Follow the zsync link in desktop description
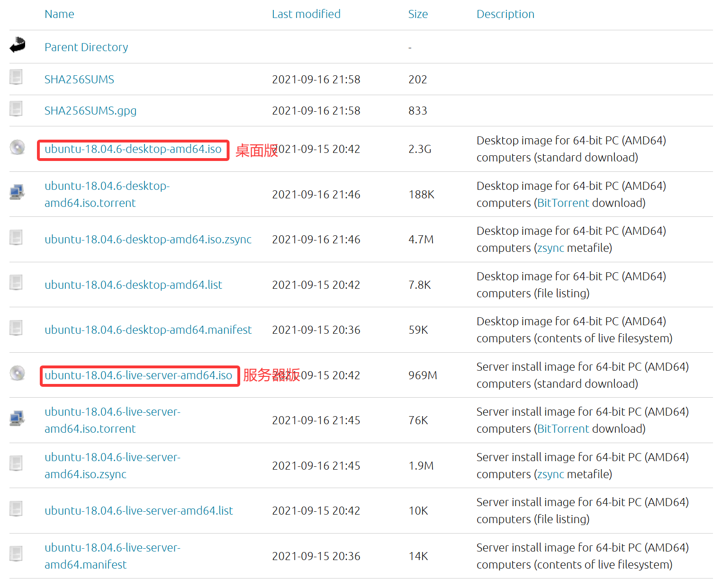This screenshot has height=588, width=722. [x=551, y=249]
